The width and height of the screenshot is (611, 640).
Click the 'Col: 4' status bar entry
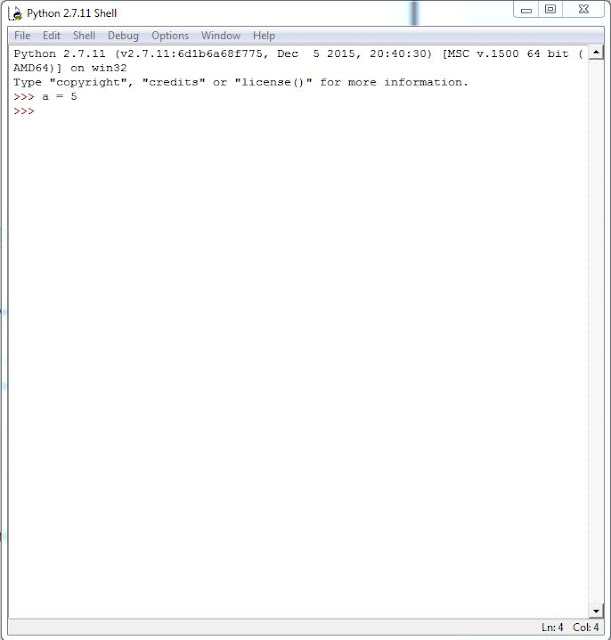point(586,627)
